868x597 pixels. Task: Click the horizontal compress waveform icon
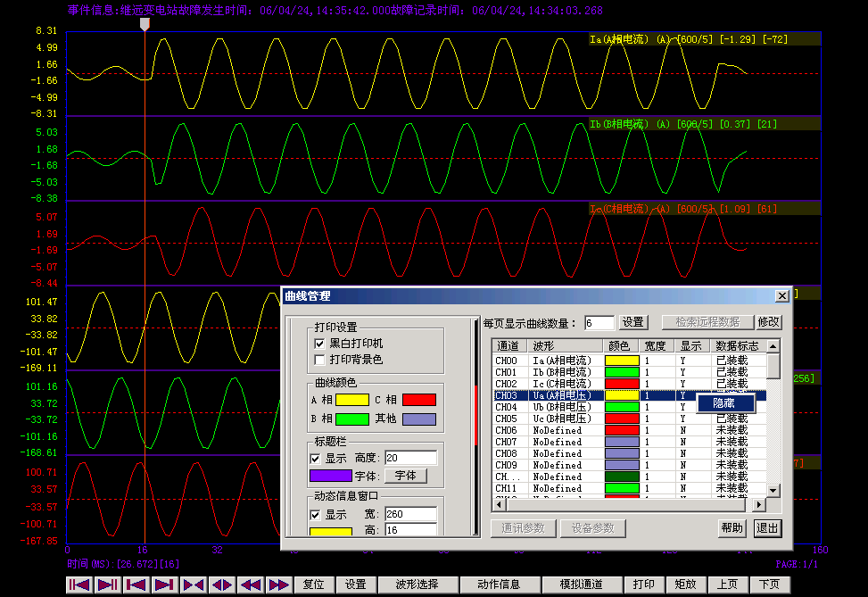point(194,585)
